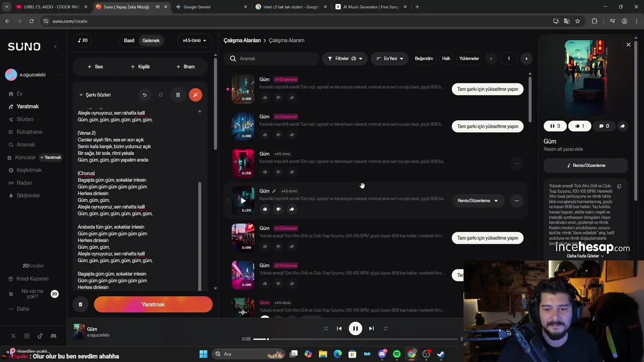Open Suno X link icon
The width and height of the screenshot is (644, 362).
13,336
